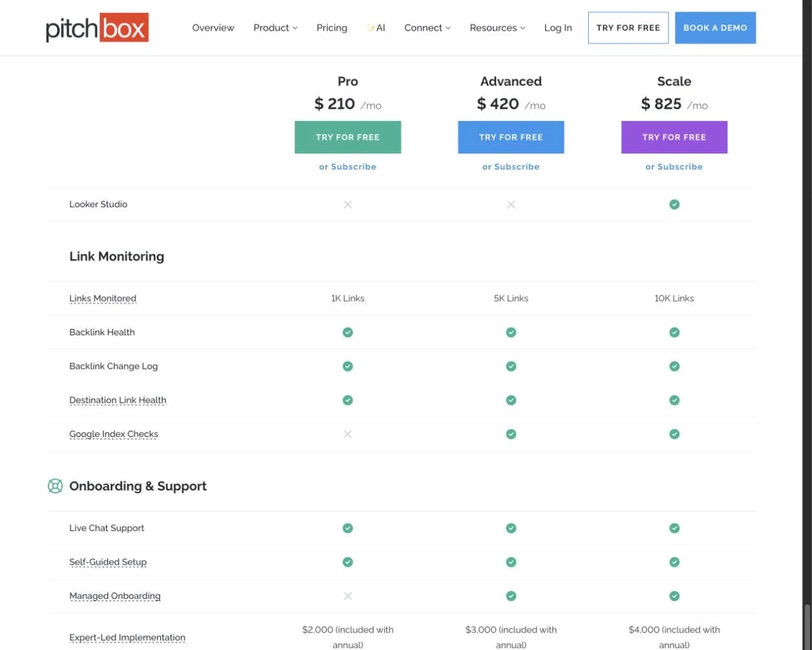Image resolution: width=812 pixels, height=650 pixels.
Task: Click Destination Link Health checkmark under Scale
Action: [674, 400]
